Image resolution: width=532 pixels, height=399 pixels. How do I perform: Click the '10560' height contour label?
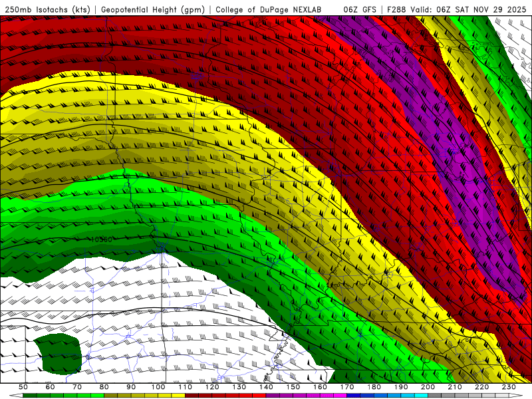pos(102,239)
